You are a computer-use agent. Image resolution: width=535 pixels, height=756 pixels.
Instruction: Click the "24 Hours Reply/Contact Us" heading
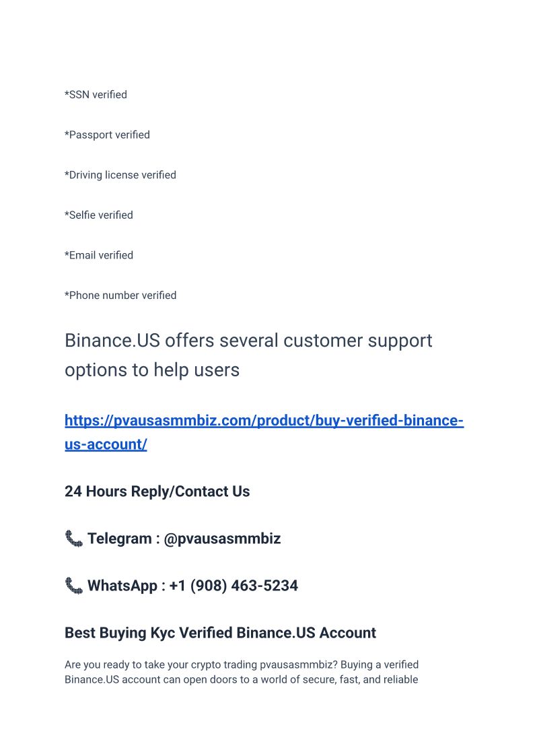(x=157, y=492)
